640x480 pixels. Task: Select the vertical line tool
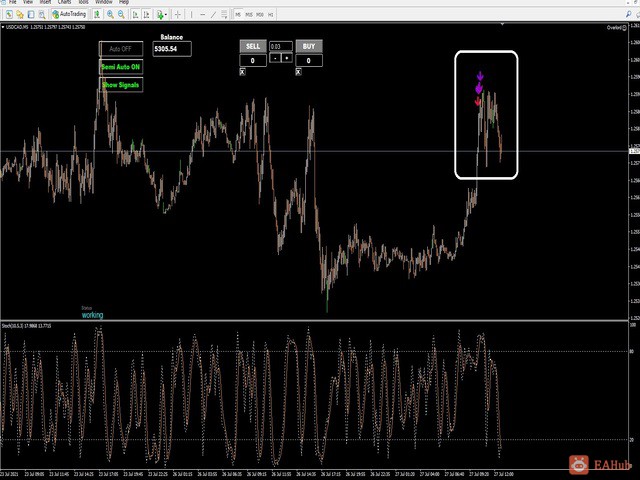pos(191,15)
